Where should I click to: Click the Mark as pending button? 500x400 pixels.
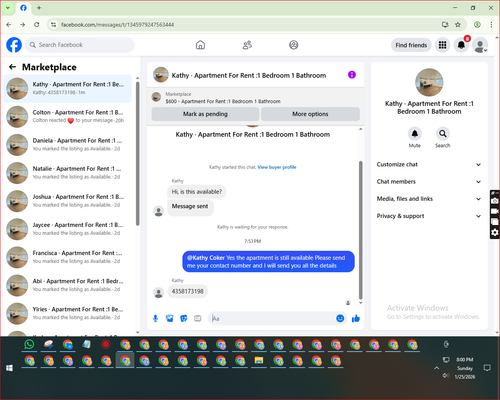205,114
